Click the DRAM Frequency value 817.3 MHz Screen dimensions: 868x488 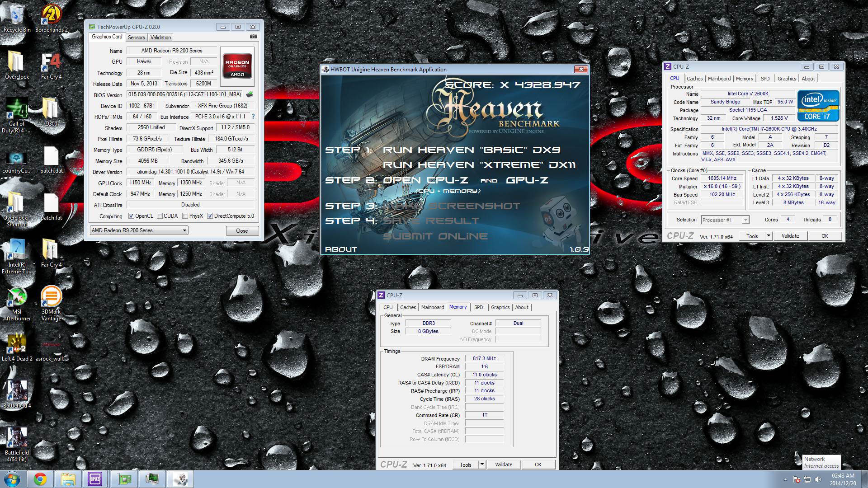click(484, 358)
